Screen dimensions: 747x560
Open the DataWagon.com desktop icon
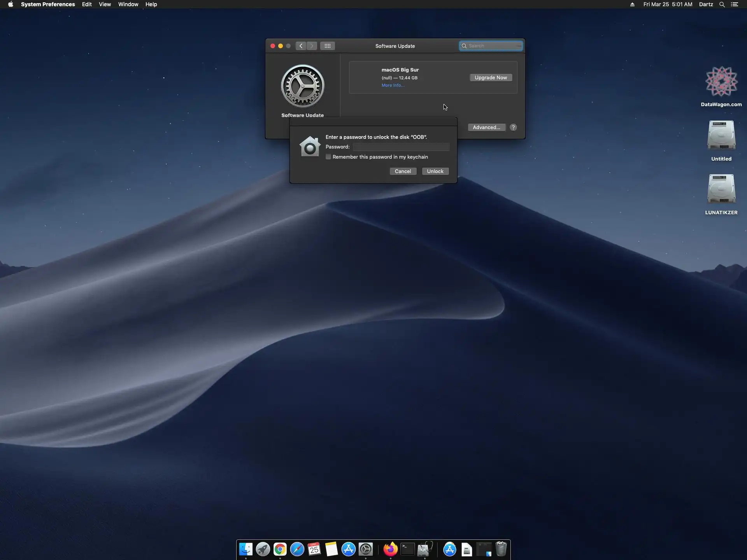click(721, 82)
